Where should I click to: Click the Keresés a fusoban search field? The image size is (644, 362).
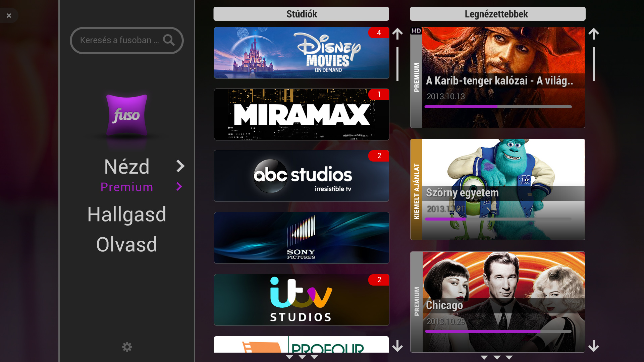119,40
